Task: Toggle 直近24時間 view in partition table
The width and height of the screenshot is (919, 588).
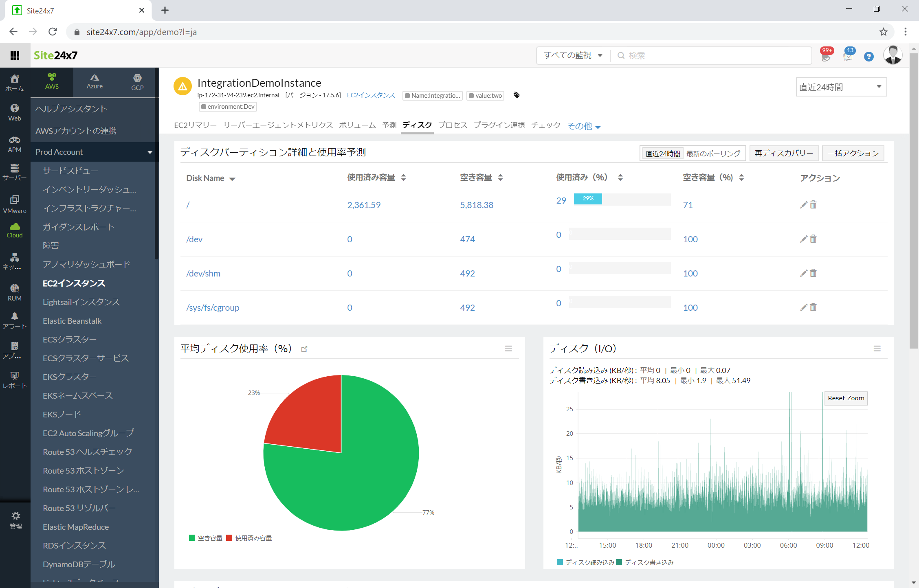Action: (662, 154)
